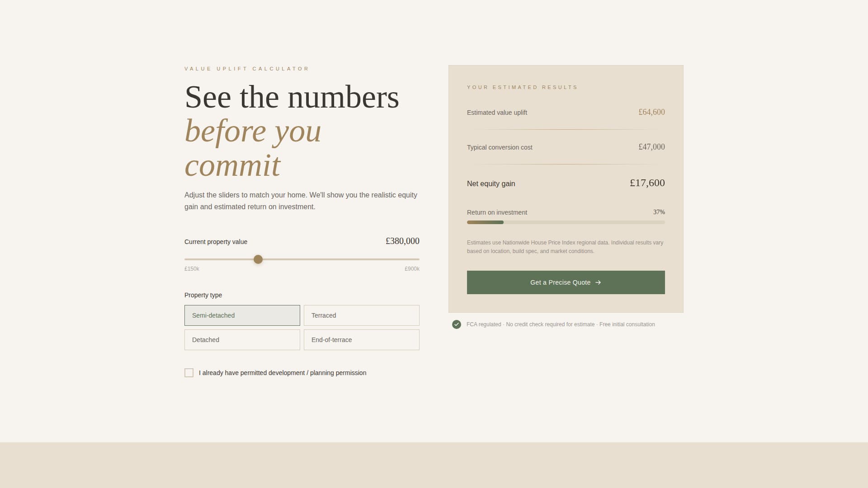Click the arrow icon in the quote button
Image resolution: width=868 pixels, height=488 pixels.
coord(598,282)
